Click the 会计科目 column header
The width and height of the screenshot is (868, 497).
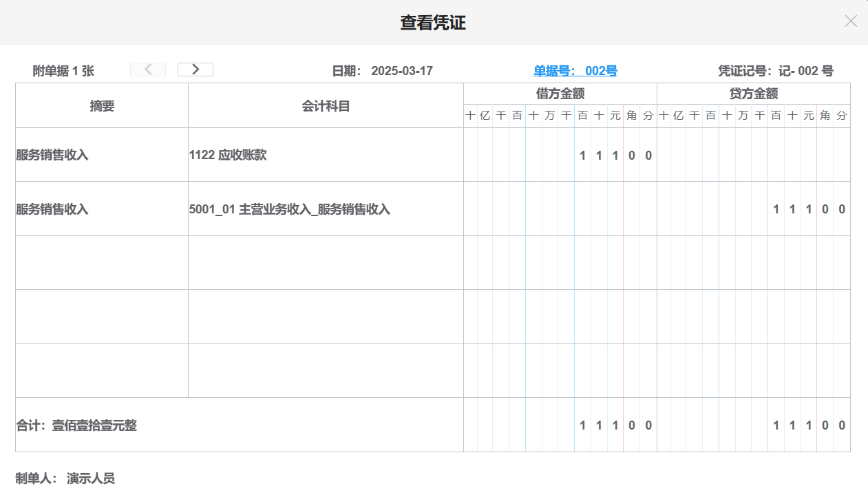(x=325, y=105)
